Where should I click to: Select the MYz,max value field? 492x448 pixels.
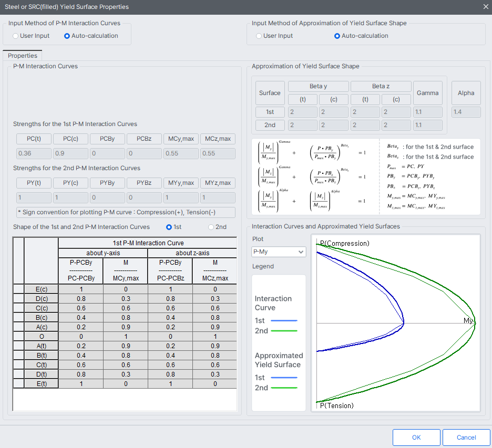click(x=218, y=197)
